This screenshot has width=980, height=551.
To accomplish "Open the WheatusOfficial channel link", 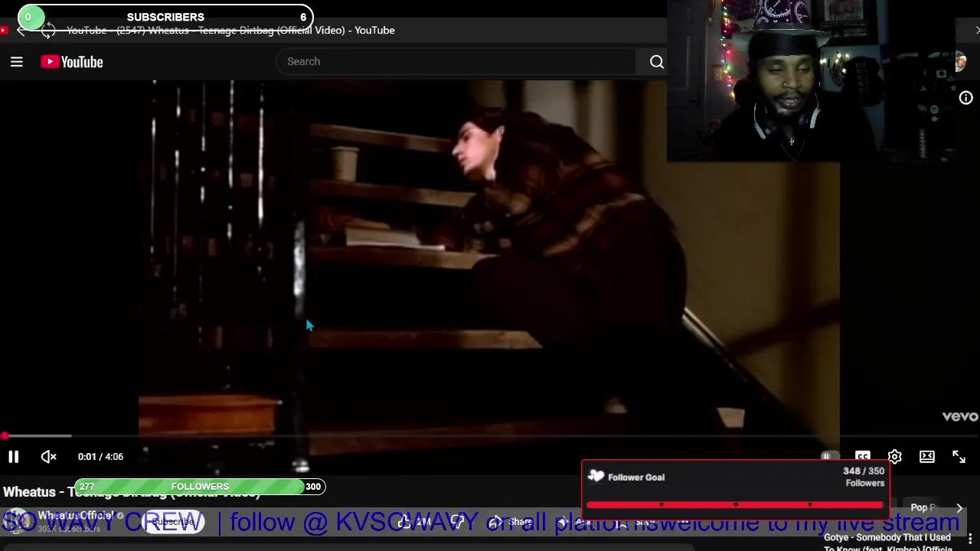I will (76, 516).
